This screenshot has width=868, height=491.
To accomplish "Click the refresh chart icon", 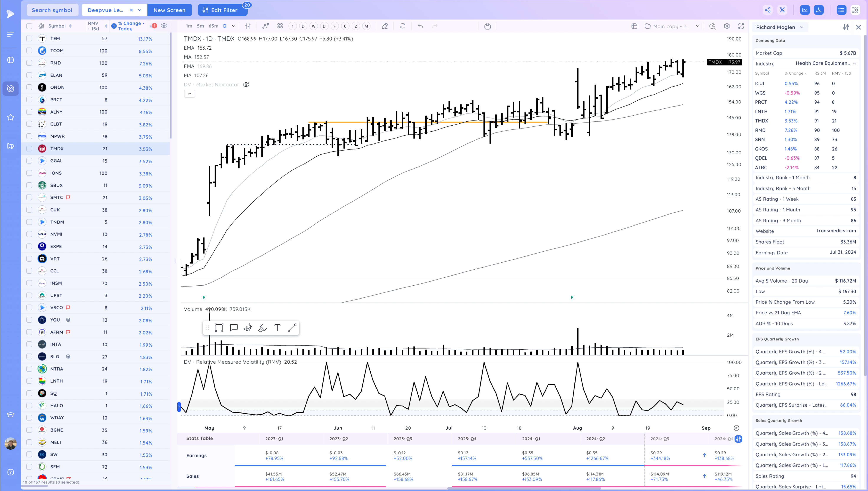I will (403, 26).
